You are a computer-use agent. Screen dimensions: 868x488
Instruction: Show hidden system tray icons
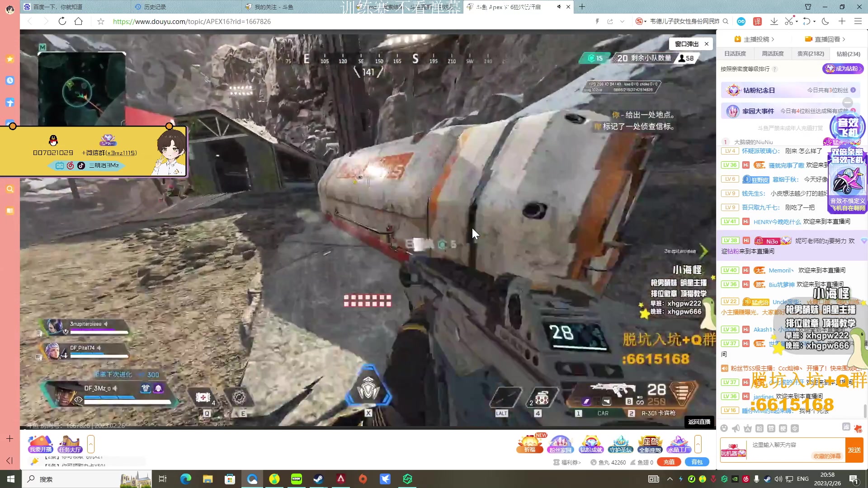670,479
